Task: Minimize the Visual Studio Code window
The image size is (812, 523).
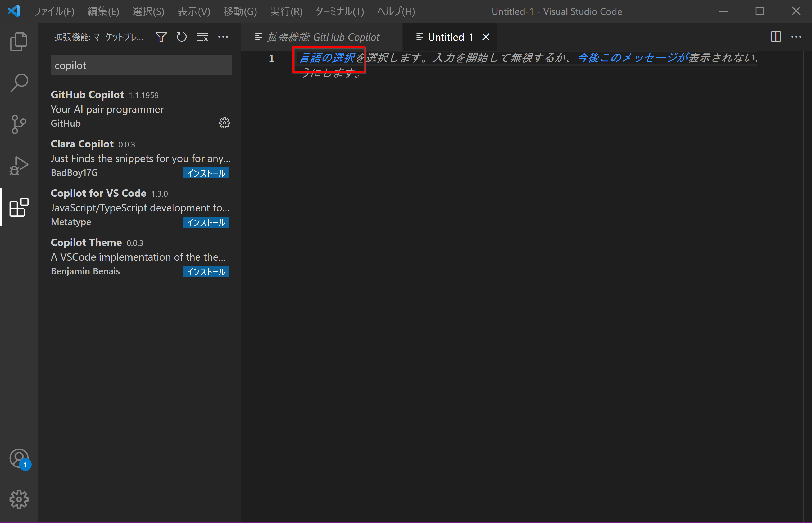Action: (x=723, y=11)
